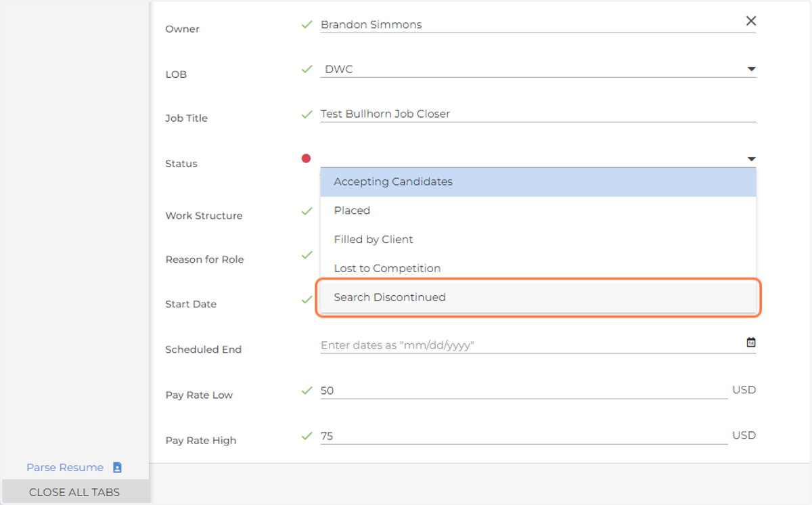Click the LOB field label

click(x=176, y=74)
